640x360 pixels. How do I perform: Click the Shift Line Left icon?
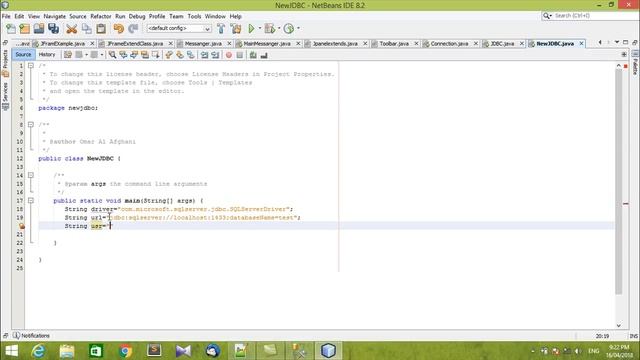[x=204, y=55]
